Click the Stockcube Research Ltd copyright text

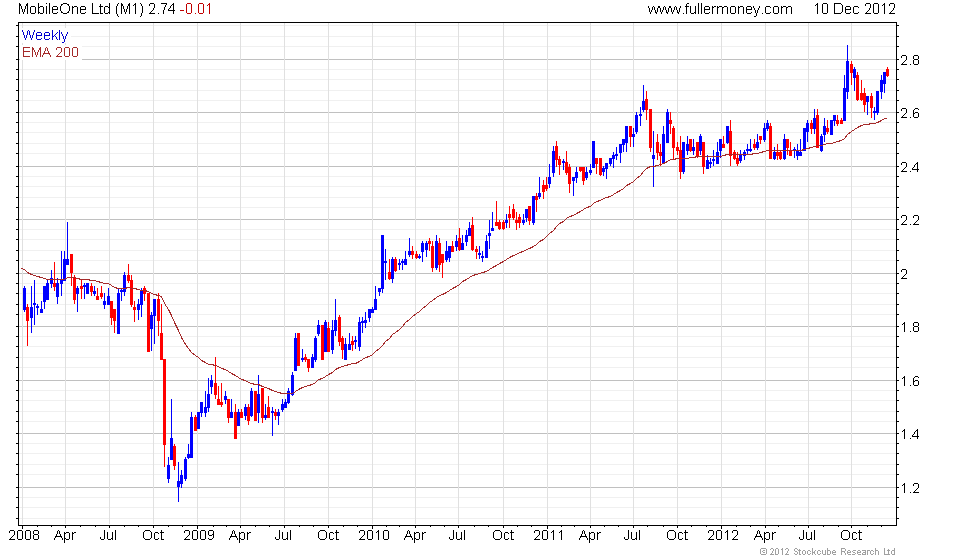click(828, 552)
